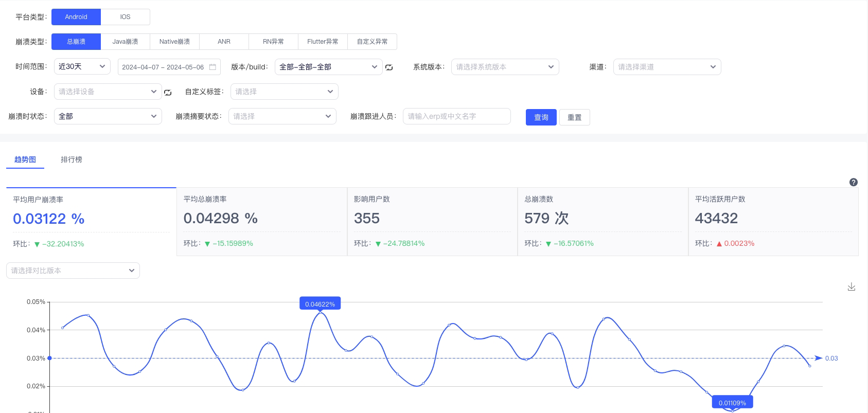Screen dimensions: 868x413
Task: Select the 影响用户数 metric card
Action: tap(432, 222)
